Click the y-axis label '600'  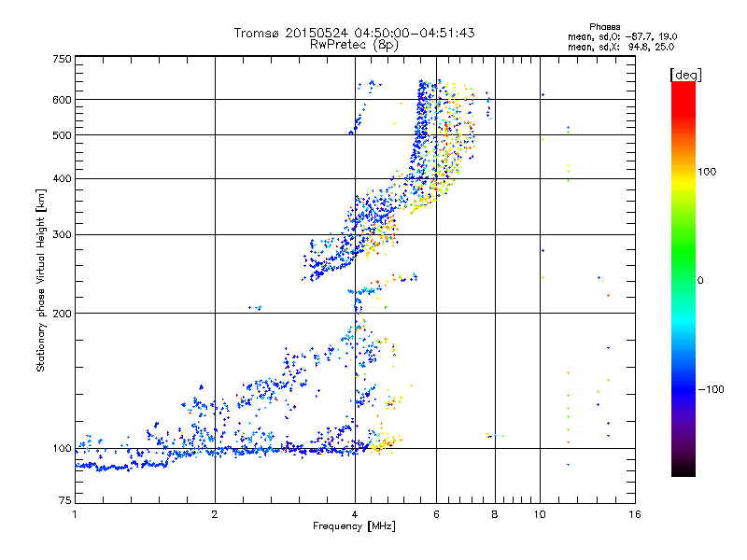click(x=63, y=100)
